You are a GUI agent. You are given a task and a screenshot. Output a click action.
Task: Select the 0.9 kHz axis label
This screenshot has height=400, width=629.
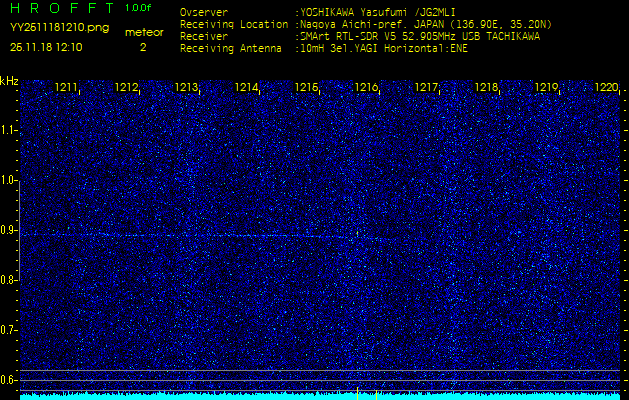pos(9,230)
